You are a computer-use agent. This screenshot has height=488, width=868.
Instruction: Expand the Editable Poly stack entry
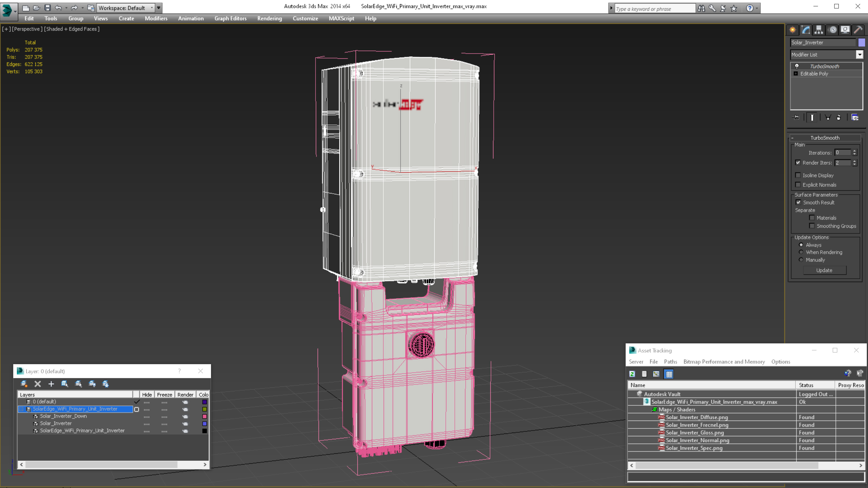(796, 74)
